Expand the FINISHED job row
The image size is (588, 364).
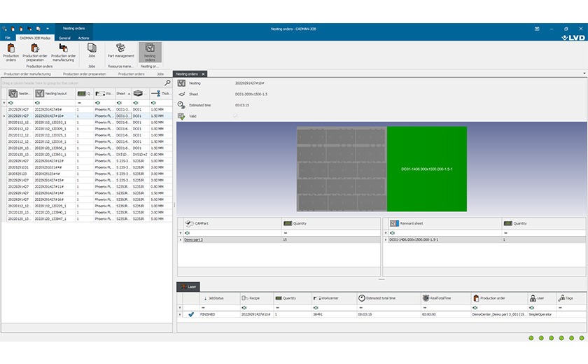pyautogui.click(x=180, y=314)
